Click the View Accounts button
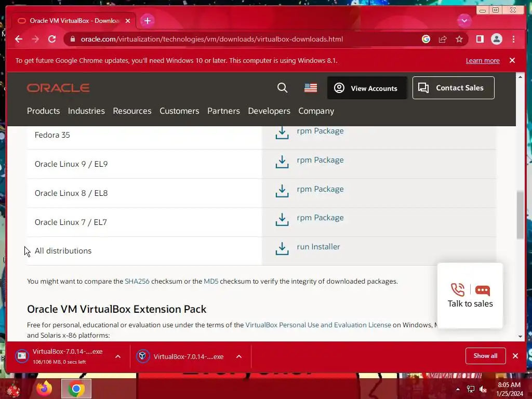 [x=367, y=88]
